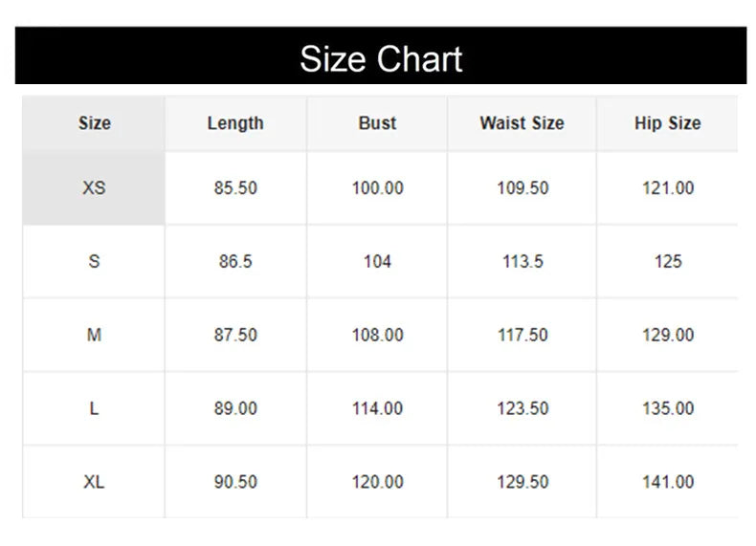The width and height of the screenshot is (756, 546).
Task: Click the S waist value 113.5
Action: coord(523,261)
